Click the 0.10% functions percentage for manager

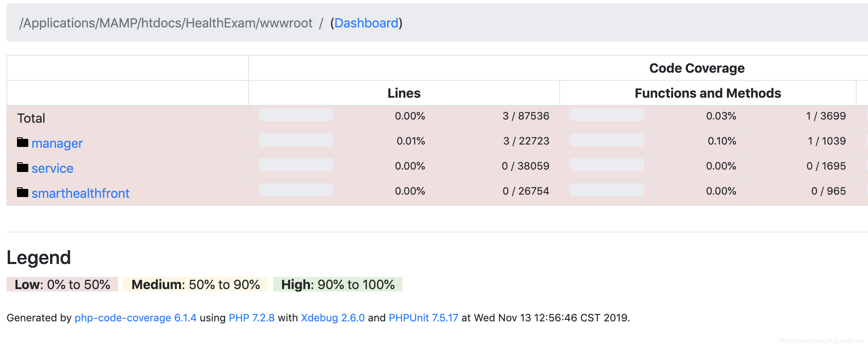click(x=722, y=141)
